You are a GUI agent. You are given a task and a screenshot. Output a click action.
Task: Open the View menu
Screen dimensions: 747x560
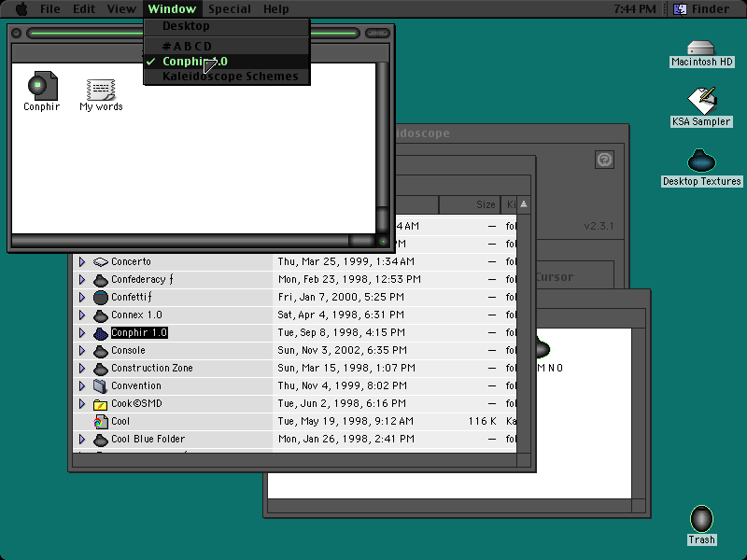(x=121, y=9)
